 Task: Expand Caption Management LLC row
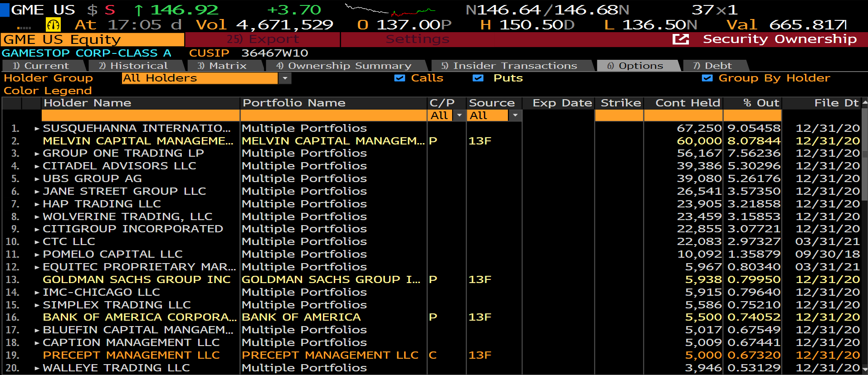[x=37, y=343]
